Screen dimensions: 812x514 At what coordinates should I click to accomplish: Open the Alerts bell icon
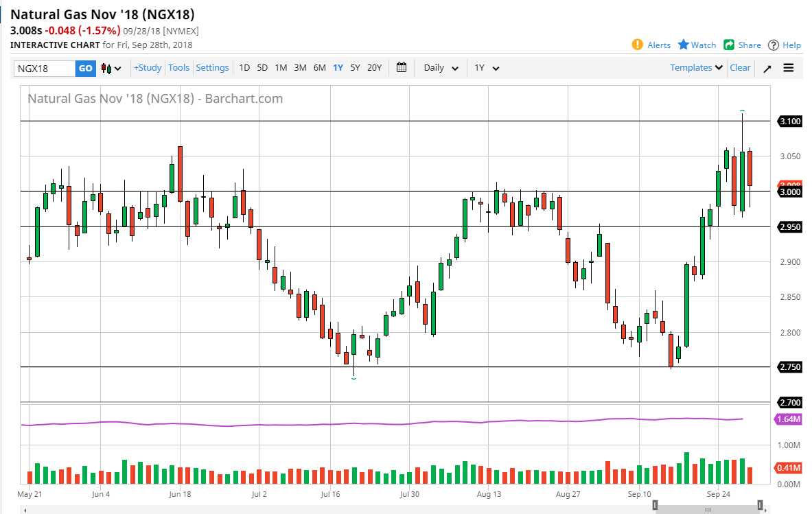638,45
